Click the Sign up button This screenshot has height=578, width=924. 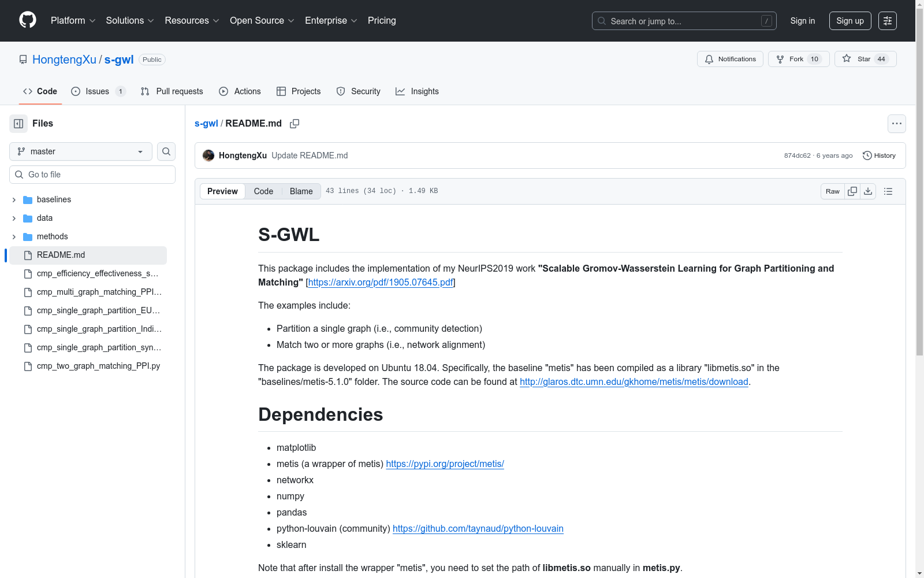(850, 21)
